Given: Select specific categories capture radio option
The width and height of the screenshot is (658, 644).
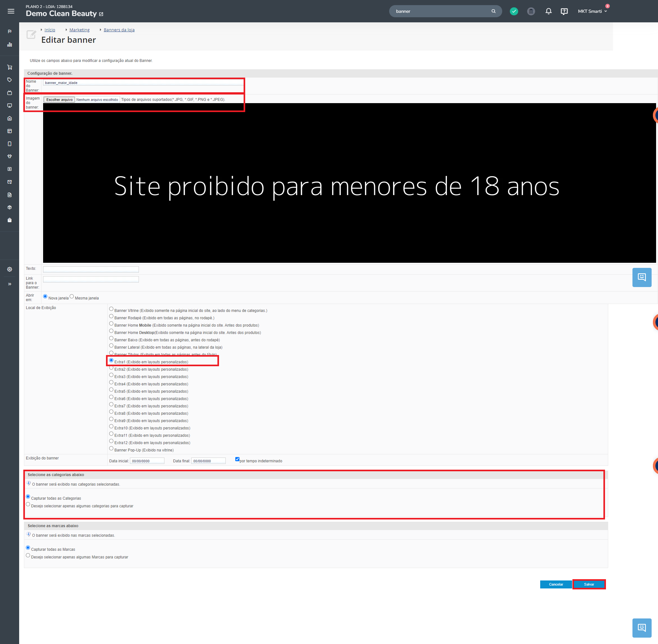Looking at the screenshot, I should (x=28, y=504).
